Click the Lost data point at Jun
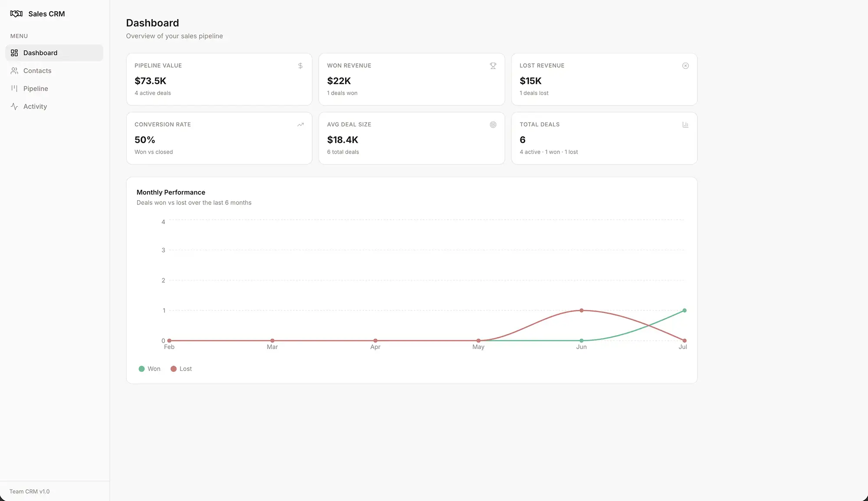This screenshot has width=868, height=501. click(x=581, y=310)
